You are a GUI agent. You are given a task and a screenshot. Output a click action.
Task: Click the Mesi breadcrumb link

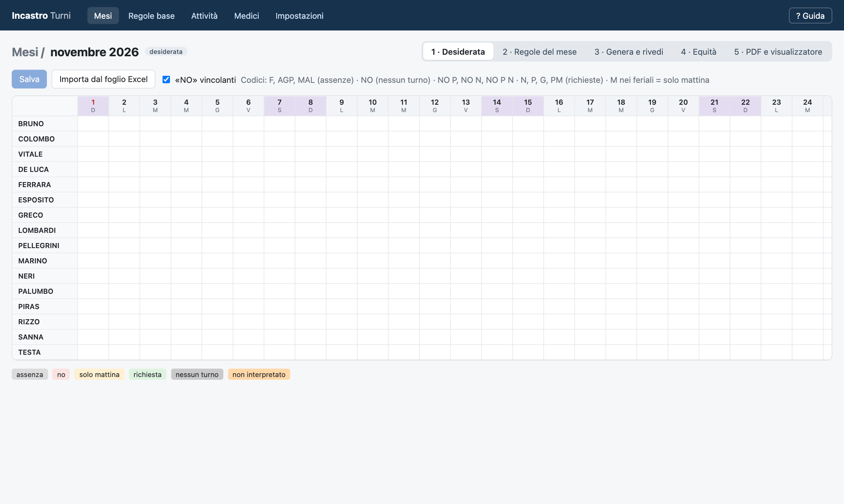[25, 52]
